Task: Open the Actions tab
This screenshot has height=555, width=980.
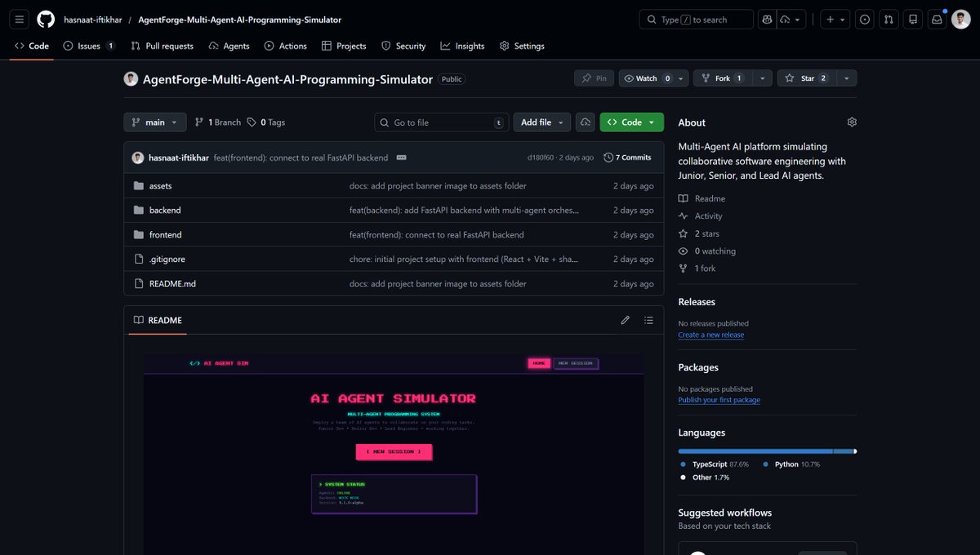Action: [286, 46]
